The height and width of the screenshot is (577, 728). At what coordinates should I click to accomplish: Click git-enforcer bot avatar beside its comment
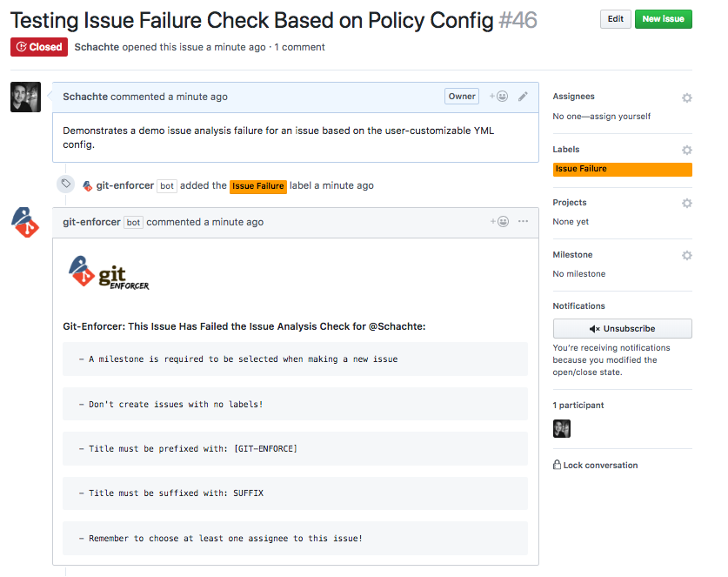[x=25, y=223]
